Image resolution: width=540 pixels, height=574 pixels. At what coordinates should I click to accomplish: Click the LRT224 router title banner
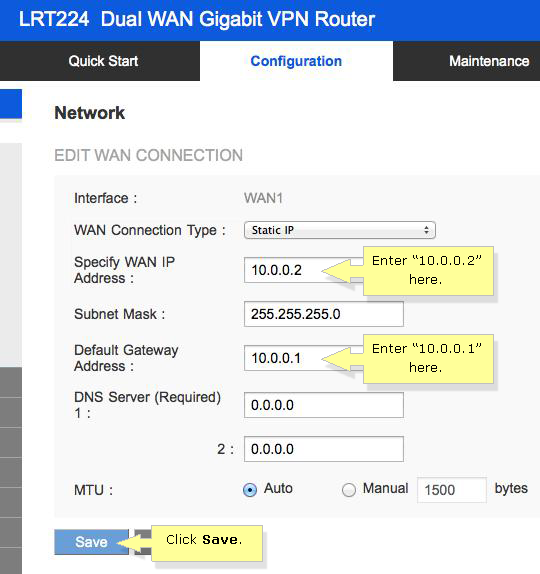pyautogui.click(x=197, y=19)
